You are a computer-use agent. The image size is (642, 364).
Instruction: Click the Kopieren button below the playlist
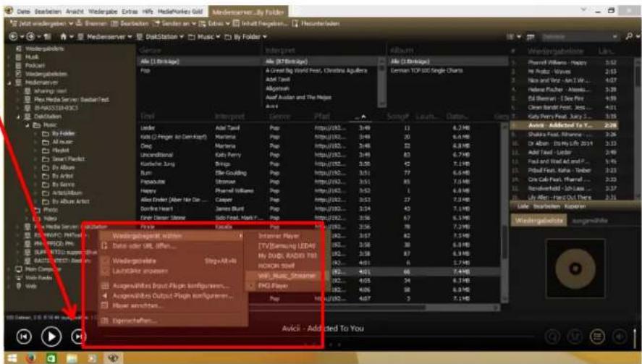575,206
